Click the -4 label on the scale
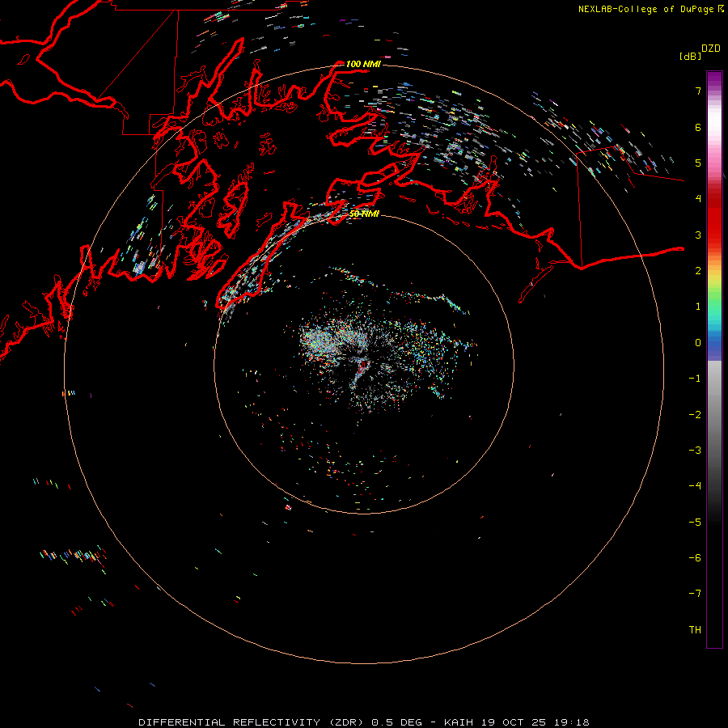Screen dimensions: 728x728 (695, 486)
